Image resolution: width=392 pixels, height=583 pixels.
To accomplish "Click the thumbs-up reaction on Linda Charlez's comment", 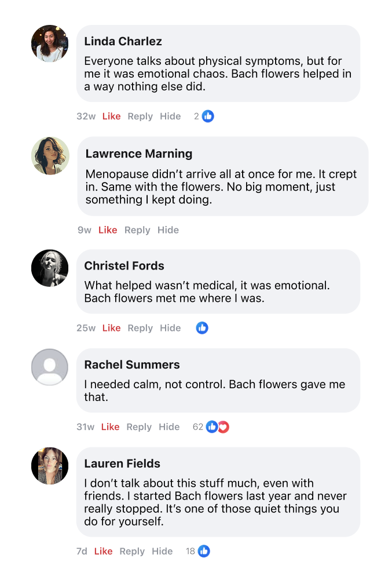I will tap(208, 116).
